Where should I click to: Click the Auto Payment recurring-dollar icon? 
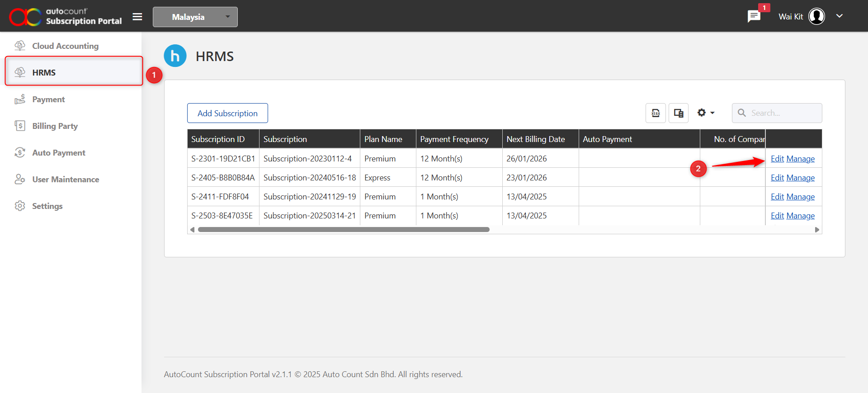pyautogui.click(x=20, y=152)
